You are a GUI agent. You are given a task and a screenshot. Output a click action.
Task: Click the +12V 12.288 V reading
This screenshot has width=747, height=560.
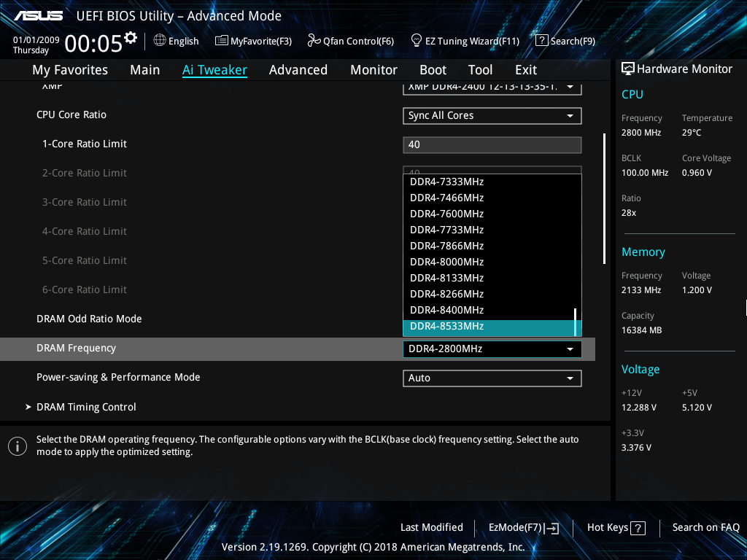(x=639, y=407)
